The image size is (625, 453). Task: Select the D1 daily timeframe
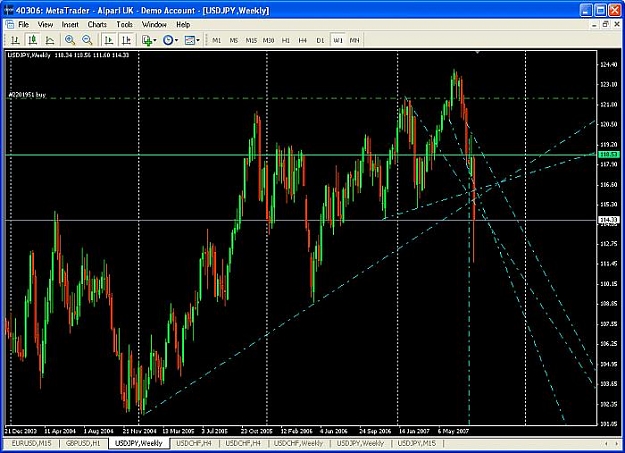[x=320, y=40]
